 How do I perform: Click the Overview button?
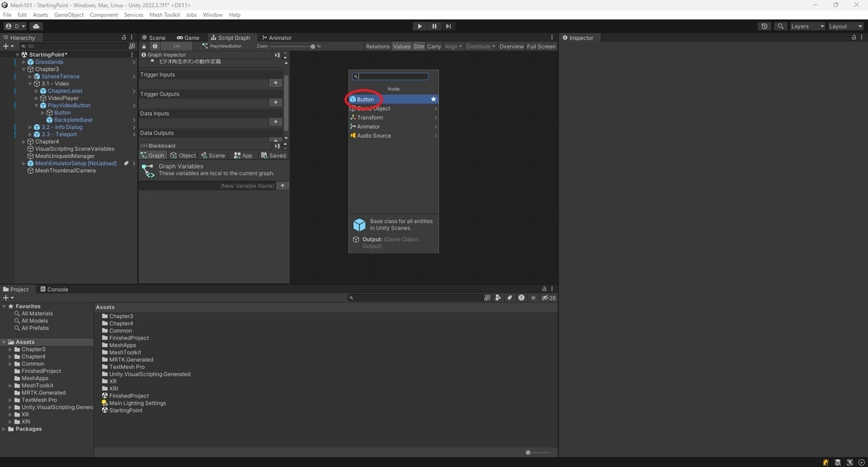(x=511, y=46)
